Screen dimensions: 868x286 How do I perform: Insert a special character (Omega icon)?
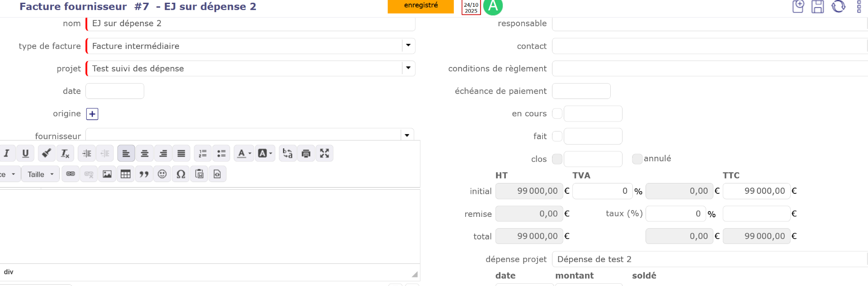point(181,174)
